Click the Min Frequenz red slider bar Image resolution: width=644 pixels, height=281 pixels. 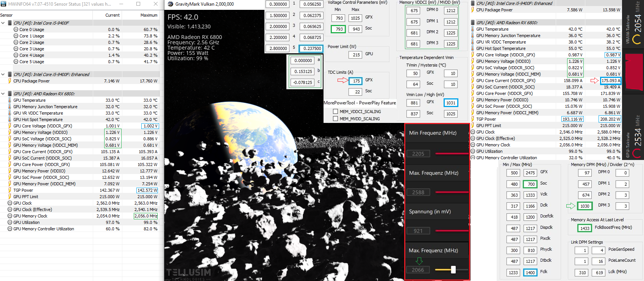[452, 154]
